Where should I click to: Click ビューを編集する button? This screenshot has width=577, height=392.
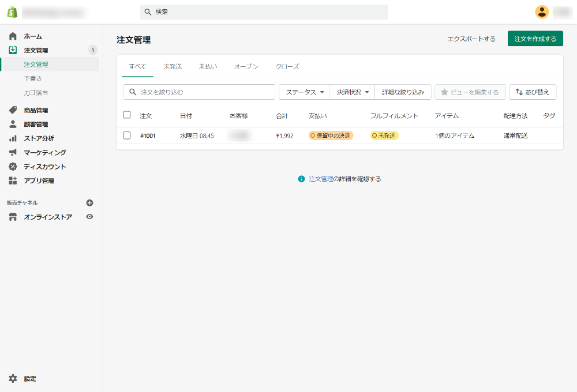[x=470, y=92]
